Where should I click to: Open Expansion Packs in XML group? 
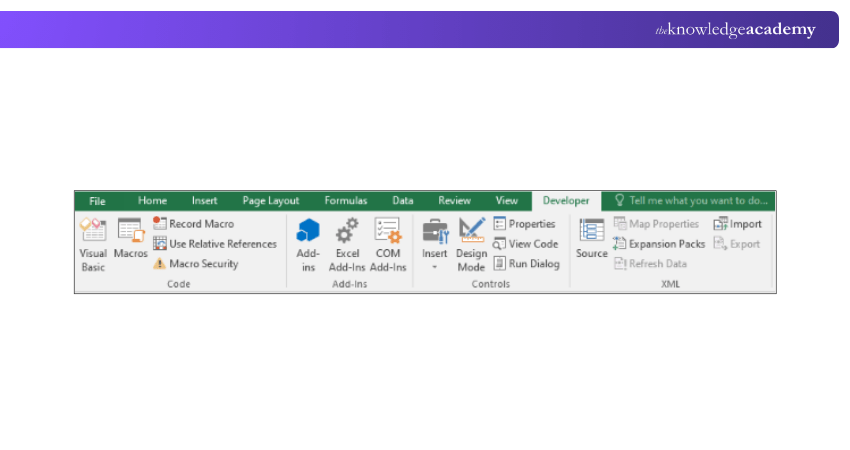pos(659,244)
